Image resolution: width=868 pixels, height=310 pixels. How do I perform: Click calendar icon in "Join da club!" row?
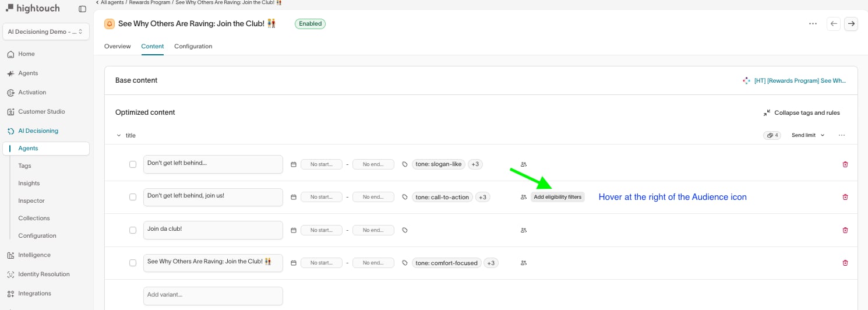click(x=294, y=230)
